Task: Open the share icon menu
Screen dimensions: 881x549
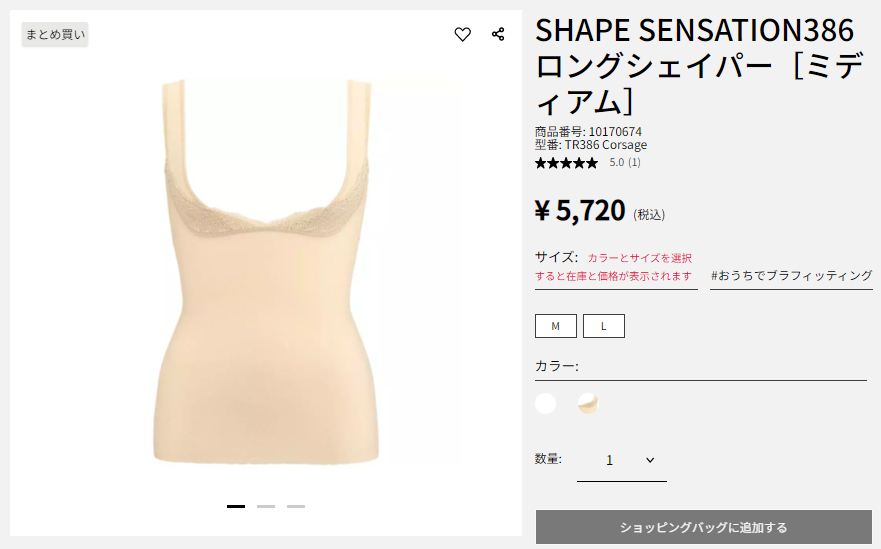Action: pyautogui.click(x=498, y=34)
